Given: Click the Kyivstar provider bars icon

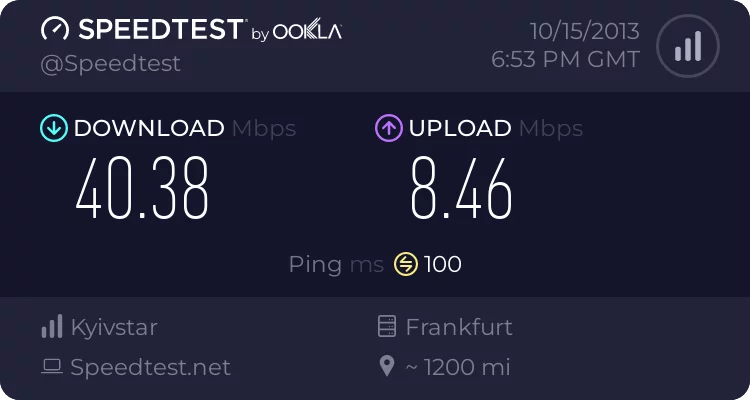Looking at the screenshot, I should click(x=52, y=327).
